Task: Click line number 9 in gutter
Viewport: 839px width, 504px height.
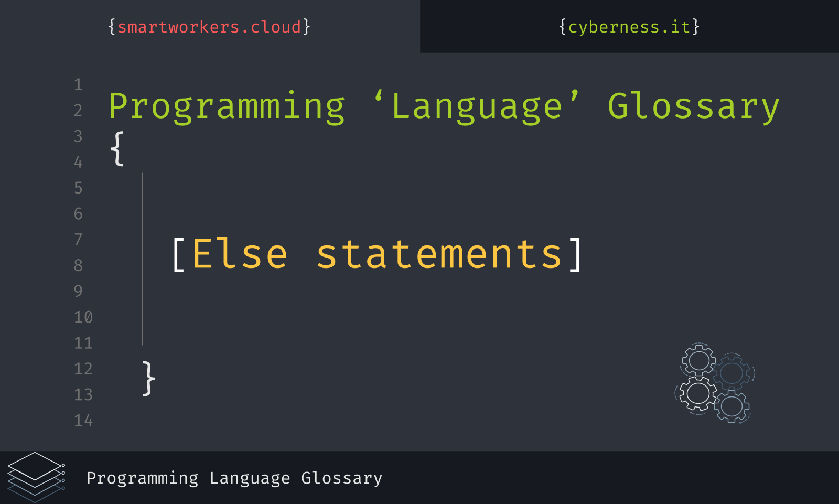Action: pyautogui.click(x=78, y=291)
